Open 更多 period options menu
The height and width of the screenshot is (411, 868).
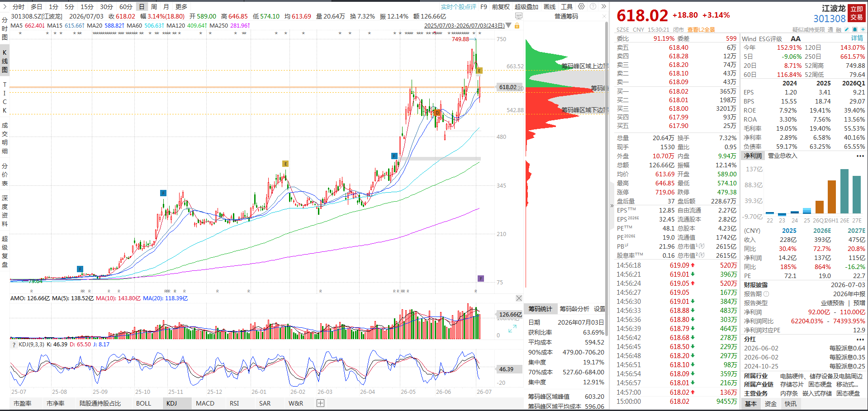click(x=181, y=6)
